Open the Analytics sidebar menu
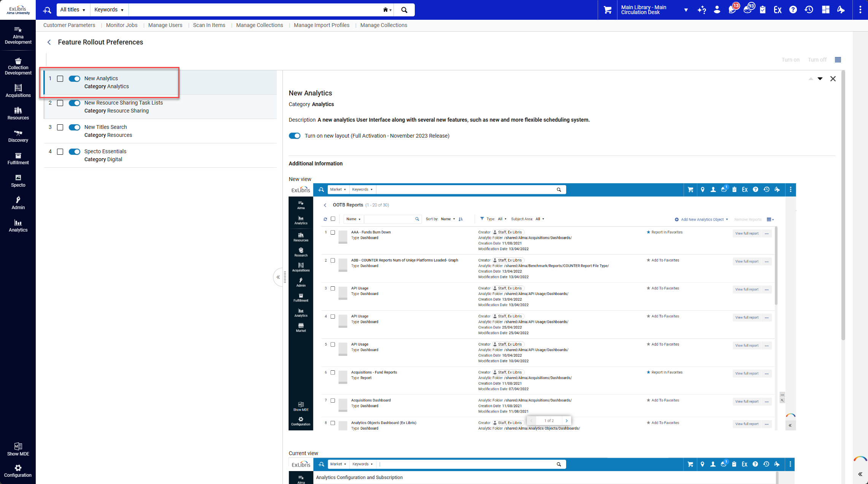 18,226
